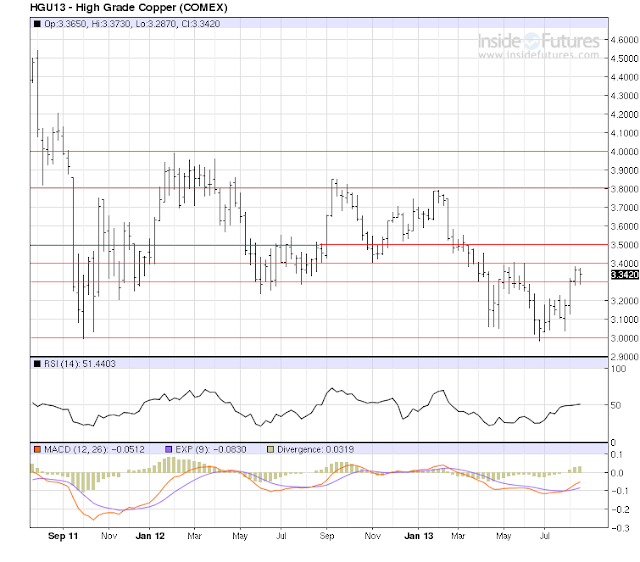
Task: Click the black RSI legend square
Action: pyautogui.click(x=37, y=364)
